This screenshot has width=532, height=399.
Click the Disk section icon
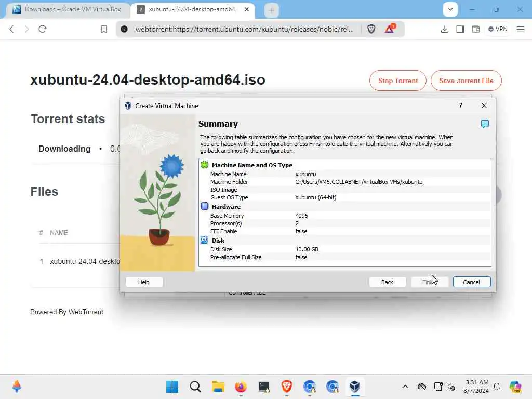(204, 240)
